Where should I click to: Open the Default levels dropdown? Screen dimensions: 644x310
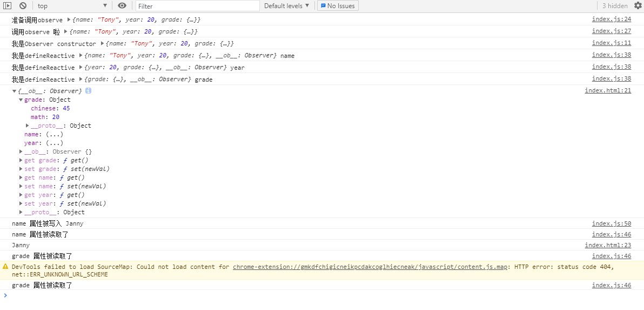click(x=287, y=6)
